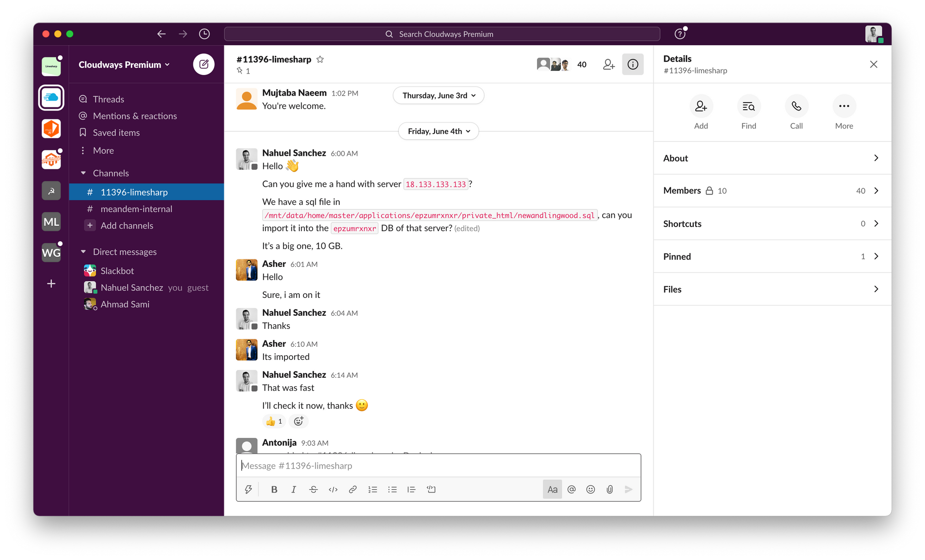Select the meandem-internal channel
This screenshot has width=925, height=560.
coord(136,209)
